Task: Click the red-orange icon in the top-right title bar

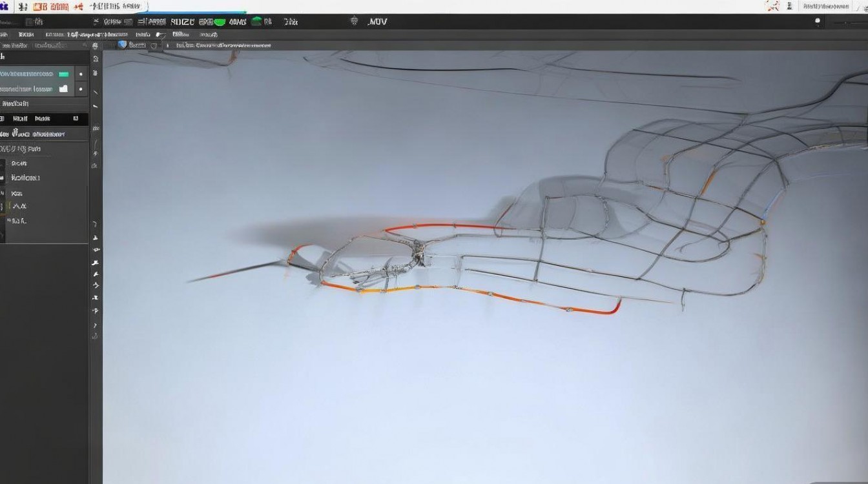Action: (772, 6)
